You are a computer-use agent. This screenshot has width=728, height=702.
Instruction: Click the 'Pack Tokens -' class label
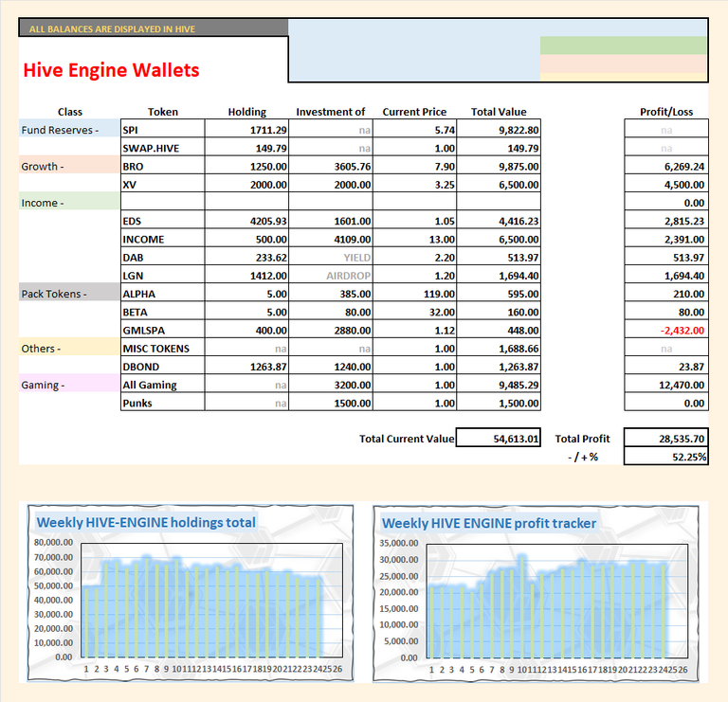pos(69,293)
